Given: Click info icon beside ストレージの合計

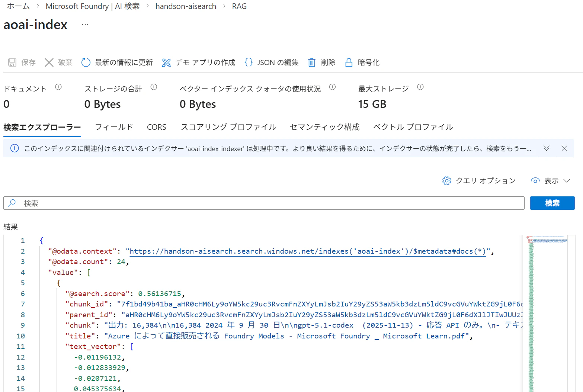Looking at the screenshot, I should (154, 87).
